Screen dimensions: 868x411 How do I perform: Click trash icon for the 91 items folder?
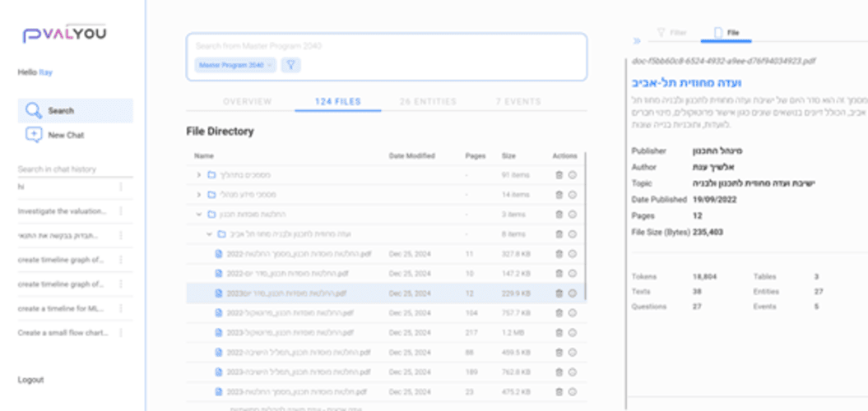(559, 175)
